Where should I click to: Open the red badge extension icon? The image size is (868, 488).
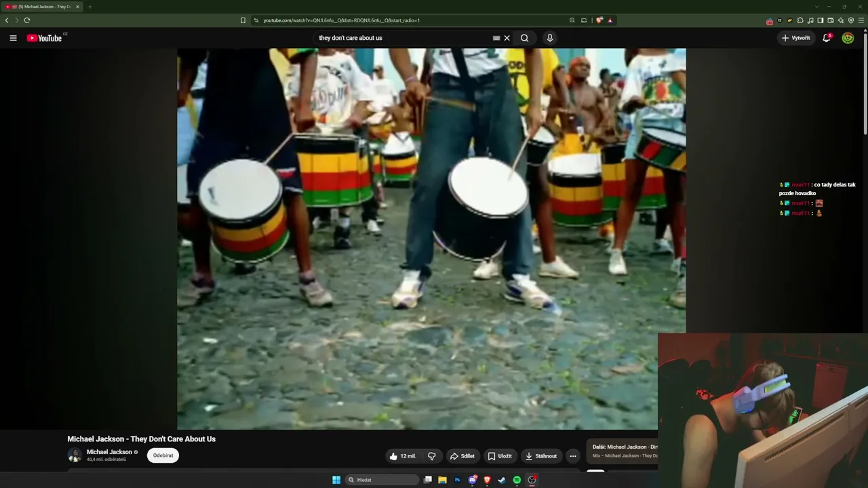click(770, 21)
